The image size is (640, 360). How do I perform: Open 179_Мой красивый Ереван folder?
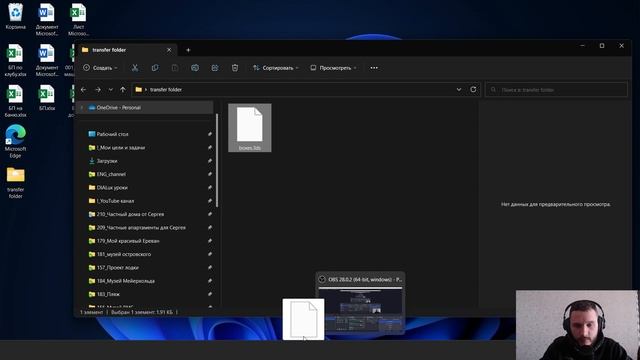coord(128,241)
